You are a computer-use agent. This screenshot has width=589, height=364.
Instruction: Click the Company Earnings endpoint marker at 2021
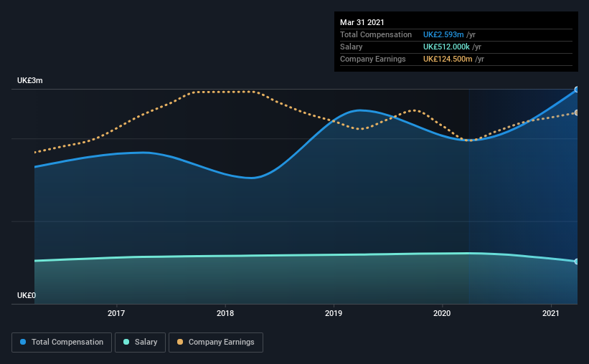pos(577,112)
